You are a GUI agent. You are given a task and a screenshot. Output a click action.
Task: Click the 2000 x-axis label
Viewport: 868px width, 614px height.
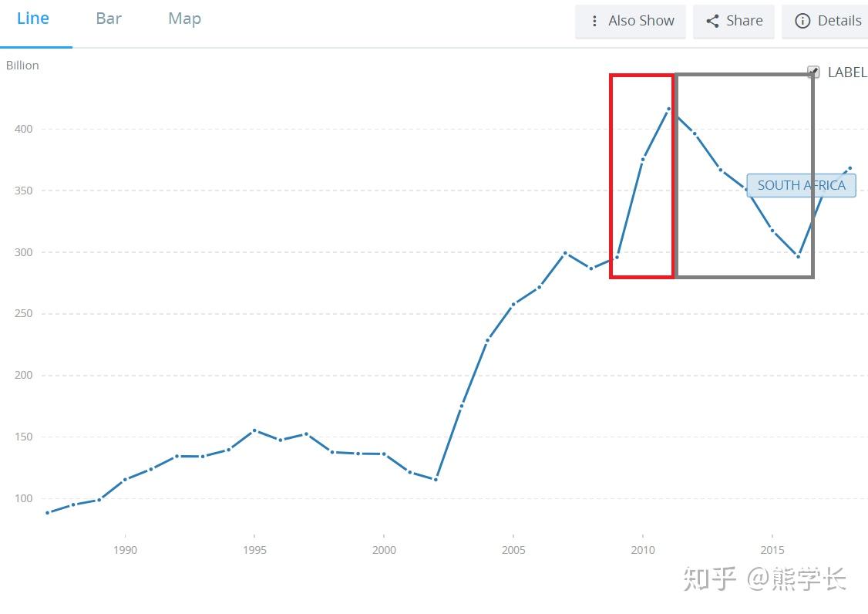coord(384,550)
